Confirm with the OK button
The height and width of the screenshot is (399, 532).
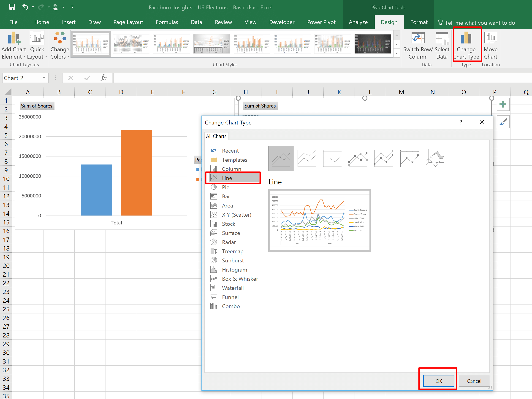pos(438,381)
